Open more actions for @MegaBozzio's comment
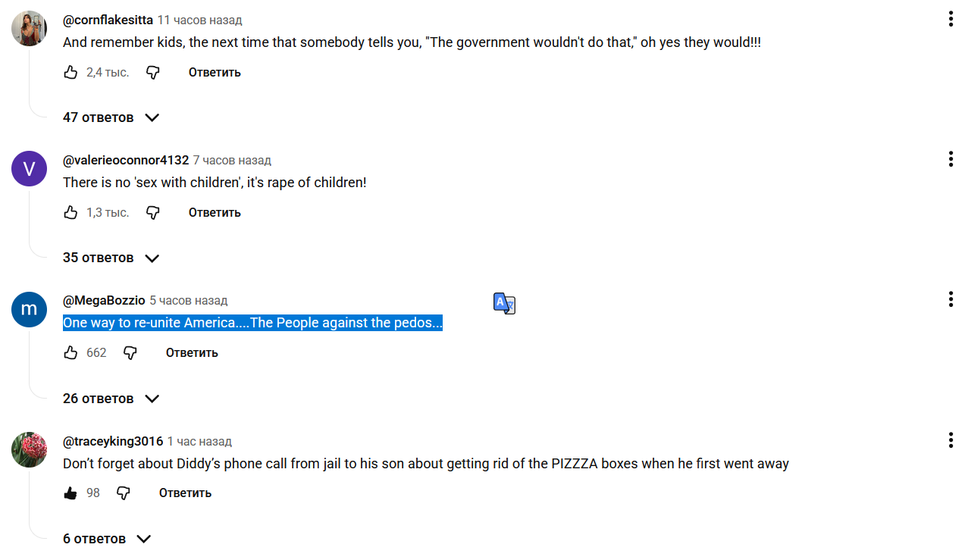968x560 pixels. pyautogui.click(x=951, y=299)
